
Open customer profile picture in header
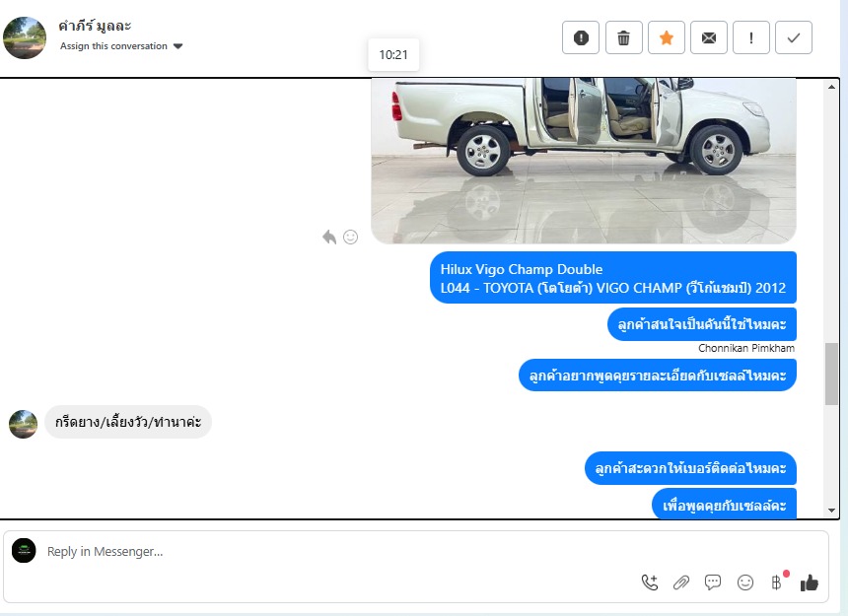pos(25,37)
